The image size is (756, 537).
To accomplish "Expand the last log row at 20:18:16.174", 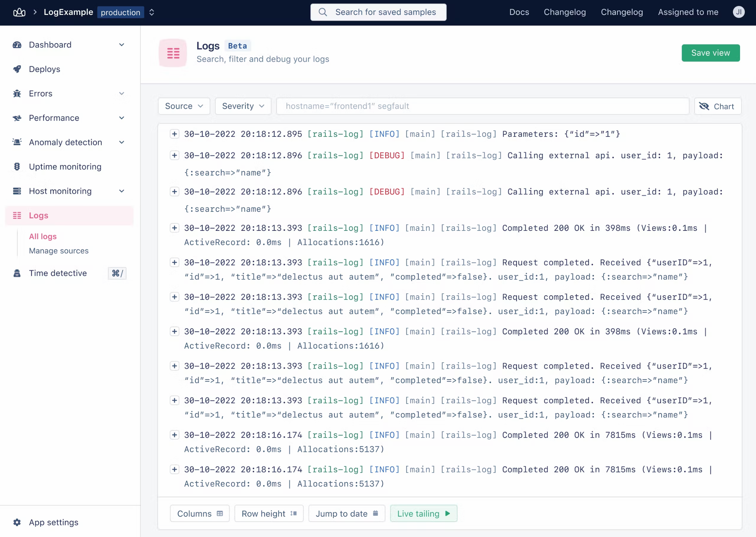I will coord(174,470).
